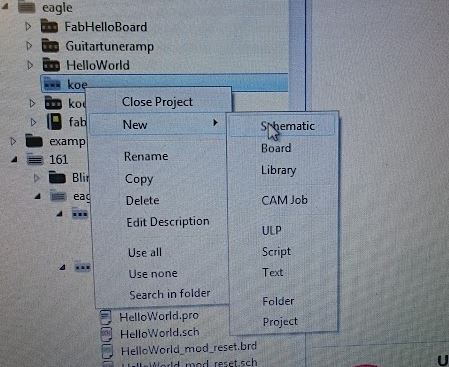
Task: Click the submenu arrow beside New
Action: click(215, 123)
